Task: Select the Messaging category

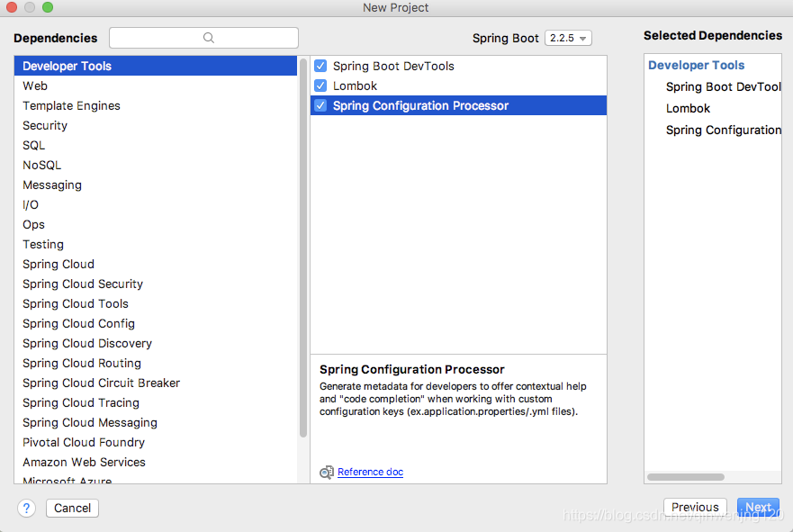Action: (x=156, y=185)
